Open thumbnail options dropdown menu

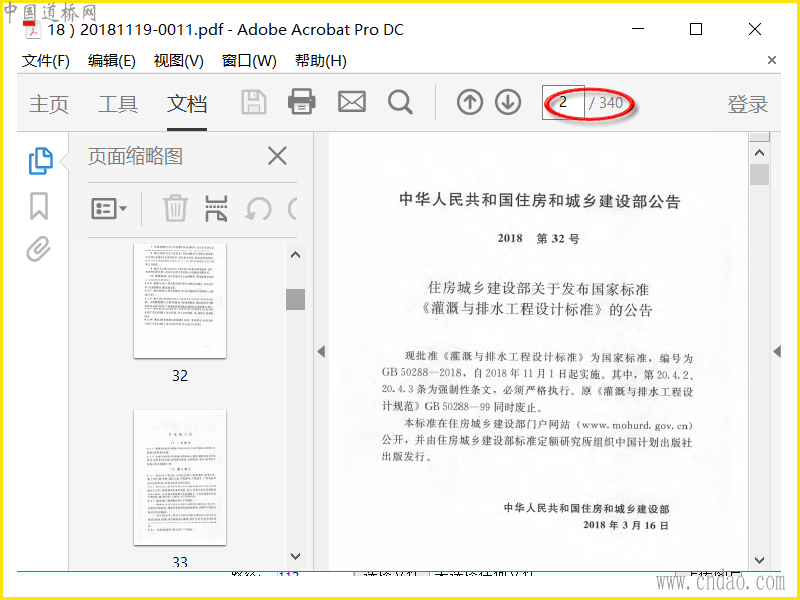(109, 208)
